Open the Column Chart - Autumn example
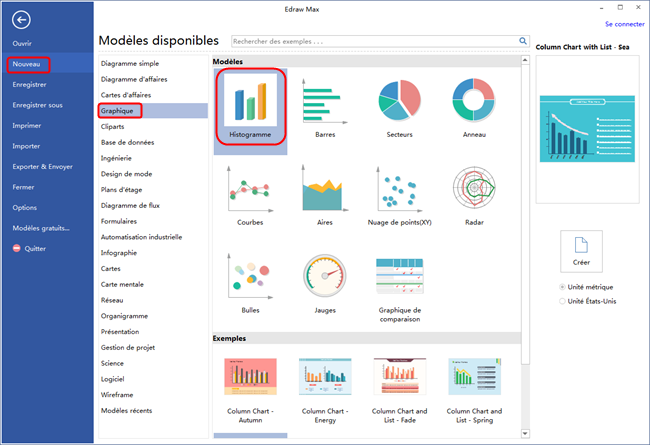650x445 pixels. (250, 391)
